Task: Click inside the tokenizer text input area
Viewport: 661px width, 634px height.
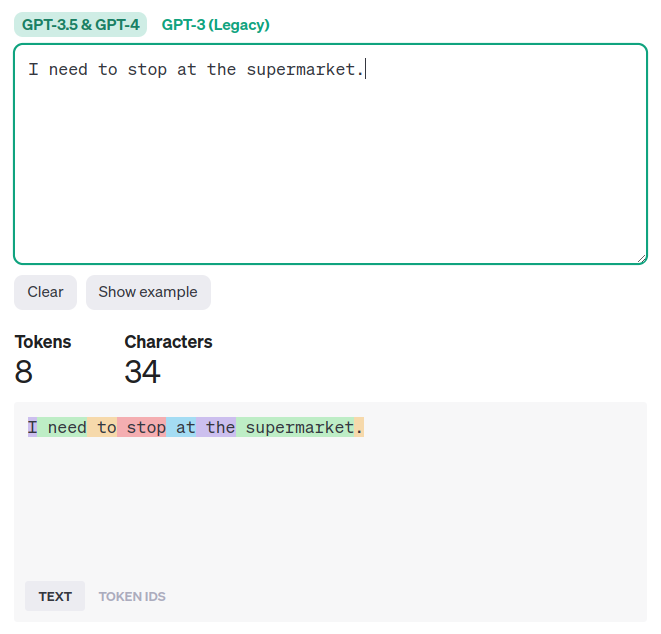Action: tap(330, 154)
